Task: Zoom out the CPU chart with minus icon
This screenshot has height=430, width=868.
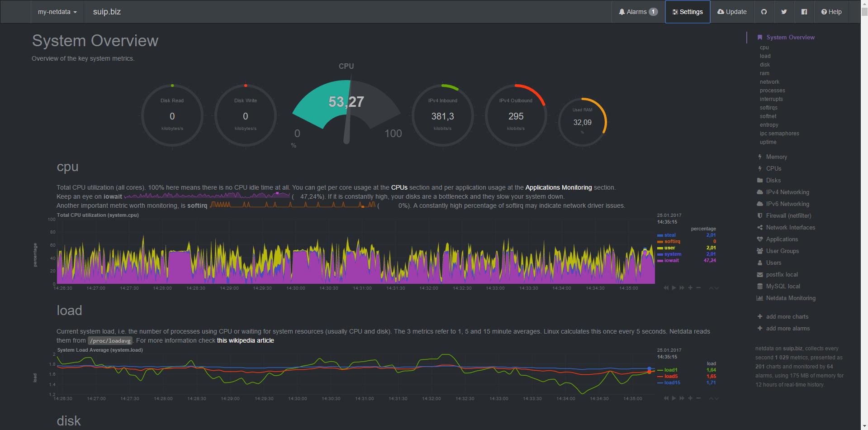Action: pos(698,288)
